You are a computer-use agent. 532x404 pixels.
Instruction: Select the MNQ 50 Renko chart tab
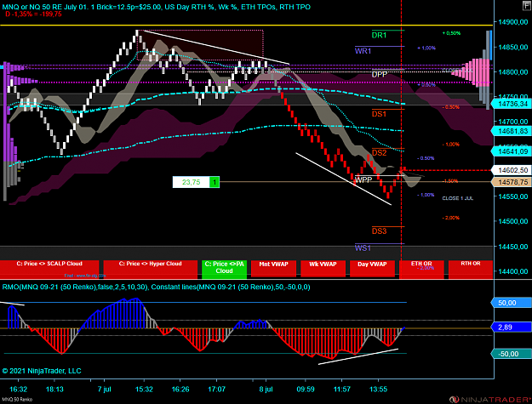(x=17, y=400)
